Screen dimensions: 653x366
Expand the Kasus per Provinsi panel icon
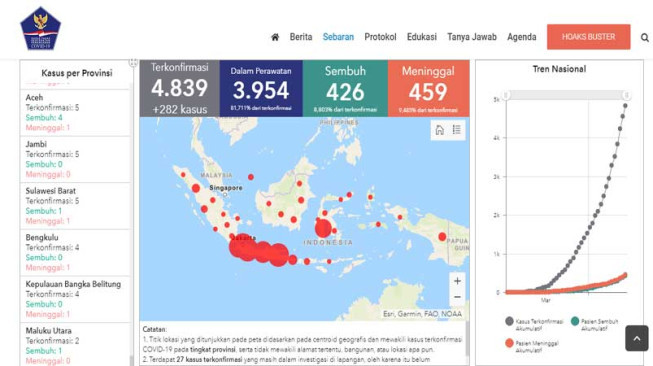coord(133,62)
